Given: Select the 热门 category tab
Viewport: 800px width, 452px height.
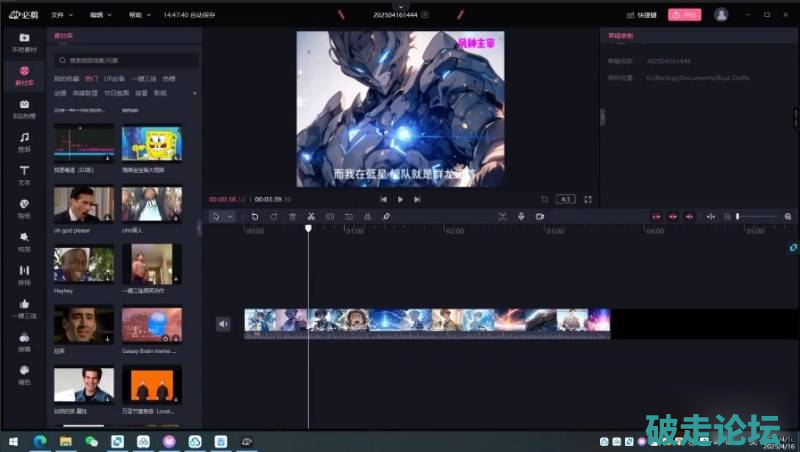Looking at the screenshot, I should pos(91,78).
